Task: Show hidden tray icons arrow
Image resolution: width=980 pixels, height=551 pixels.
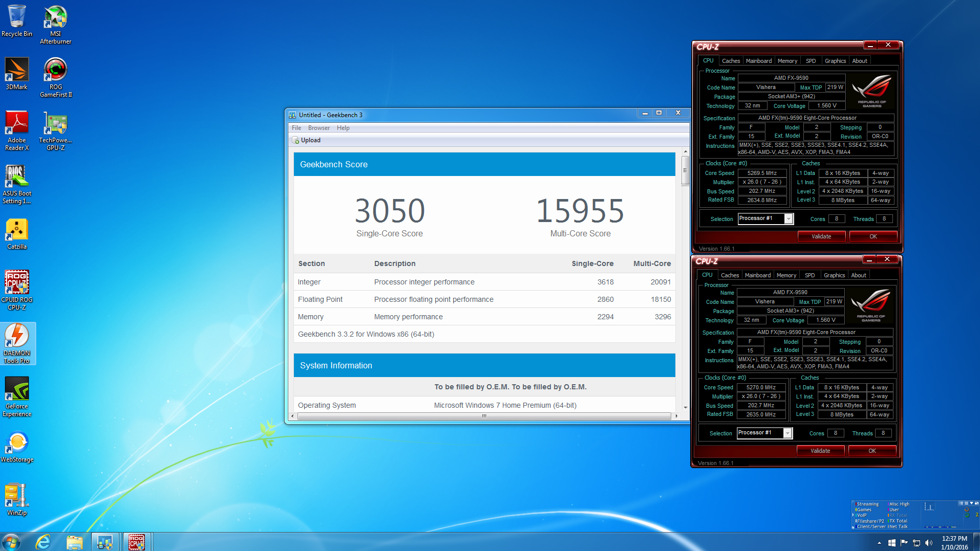Action: point(880,543)
